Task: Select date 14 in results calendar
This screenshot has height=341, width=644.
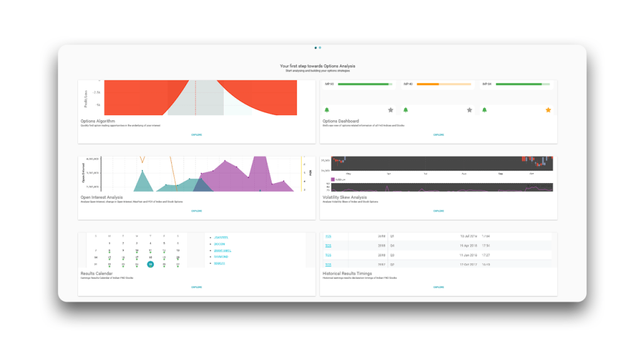Action: pyautogui.click(x=96, y=257)
